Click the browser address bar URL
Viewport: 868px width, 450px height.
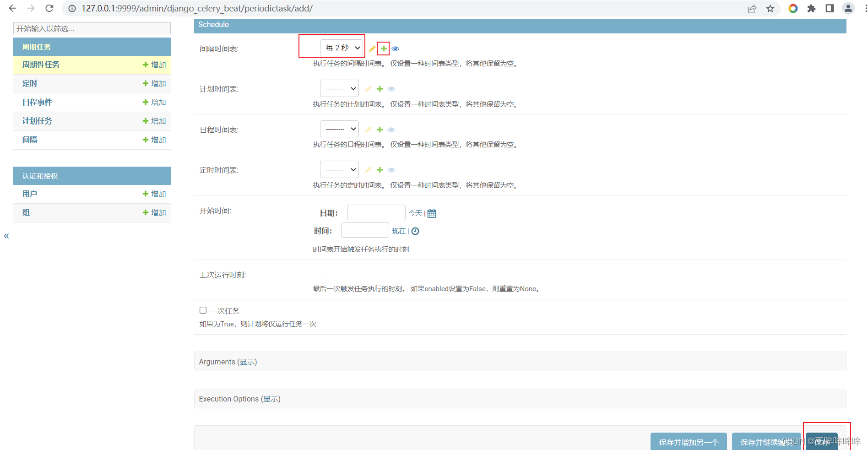coord(197,9)
